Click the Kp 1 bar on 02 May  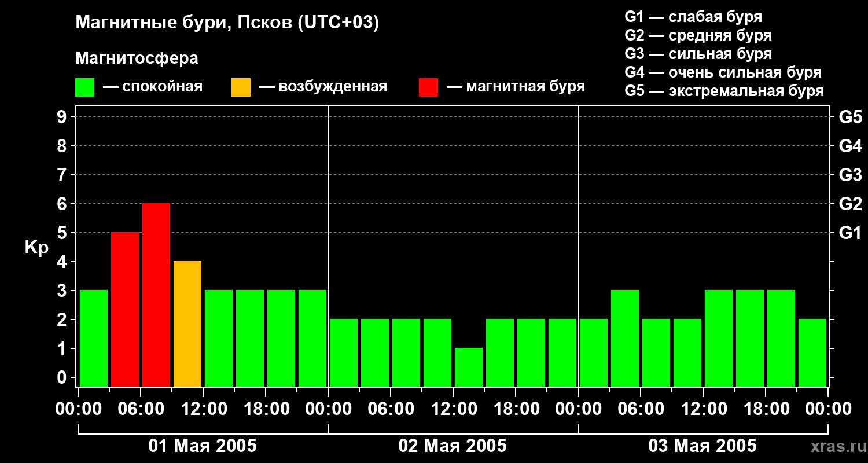pos(469,367)
